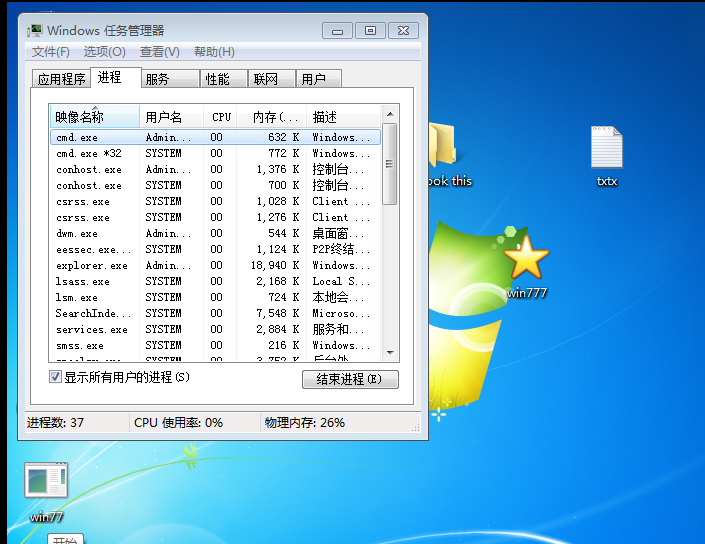Image resolution: width=705 pixels, height=544 pixels.
Task: Sort by the CPU column header
Action: tap(220, 117)
